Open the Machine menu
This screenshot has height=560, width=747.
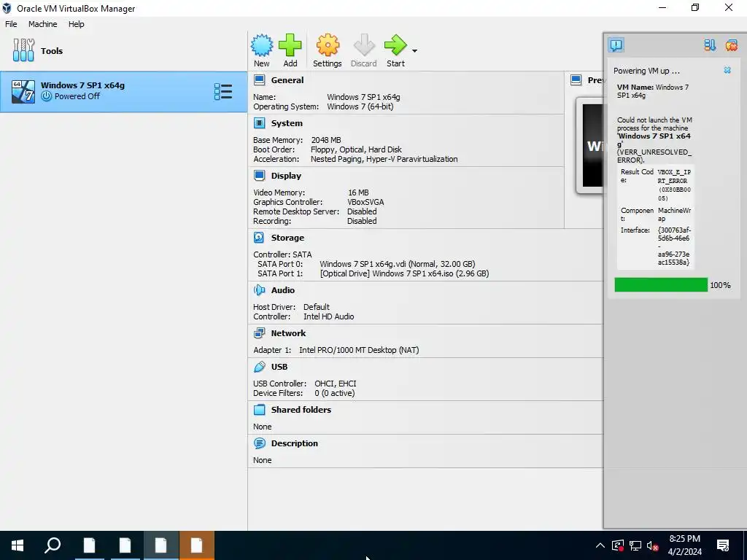pos(42,24)
